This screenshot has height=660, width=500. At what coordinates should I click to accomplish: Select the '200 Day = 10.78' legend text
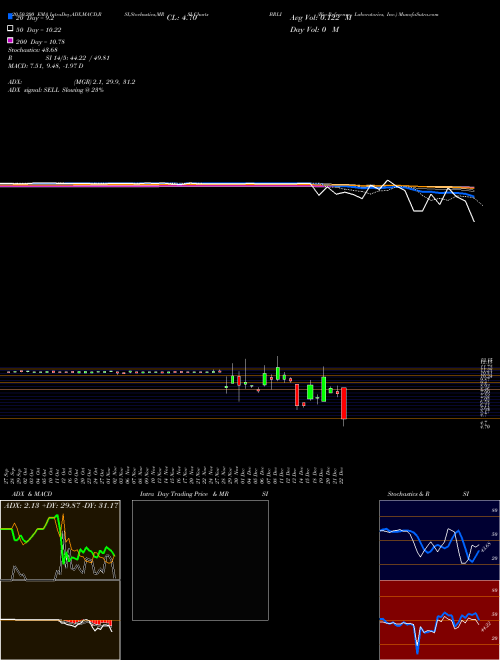pos(40,42)
